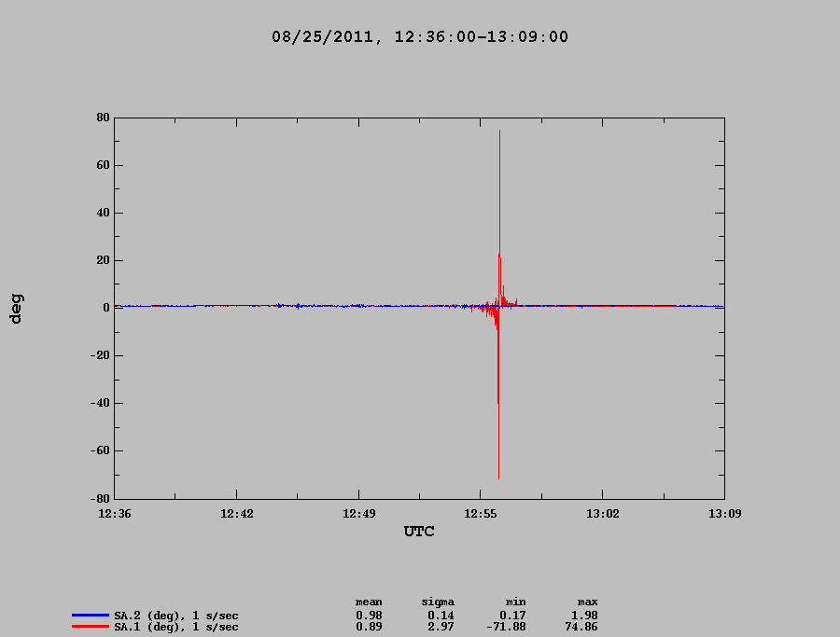Screen dimensions: 840x637
Task: Click the y-axis tick label '0'
Action: click(x=106, y=308)
